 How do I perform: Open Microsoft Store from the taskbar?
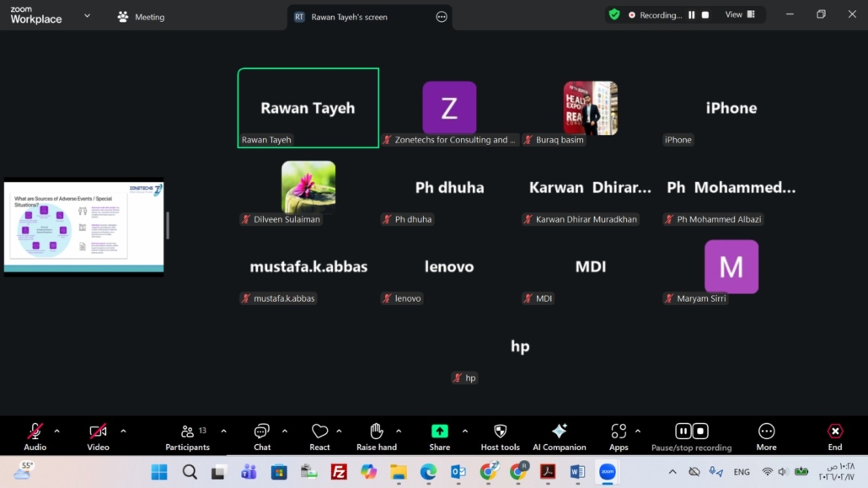[279, 472]
